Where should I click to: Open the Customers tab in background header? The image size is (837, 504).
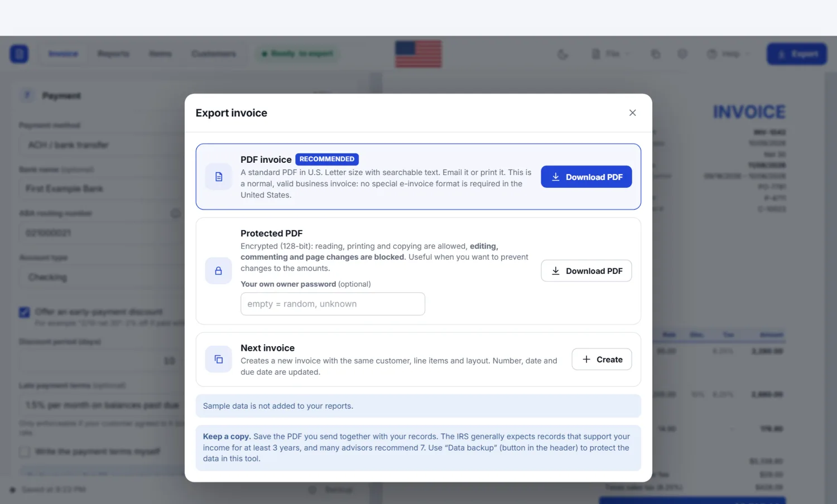(x=214, y=54)
